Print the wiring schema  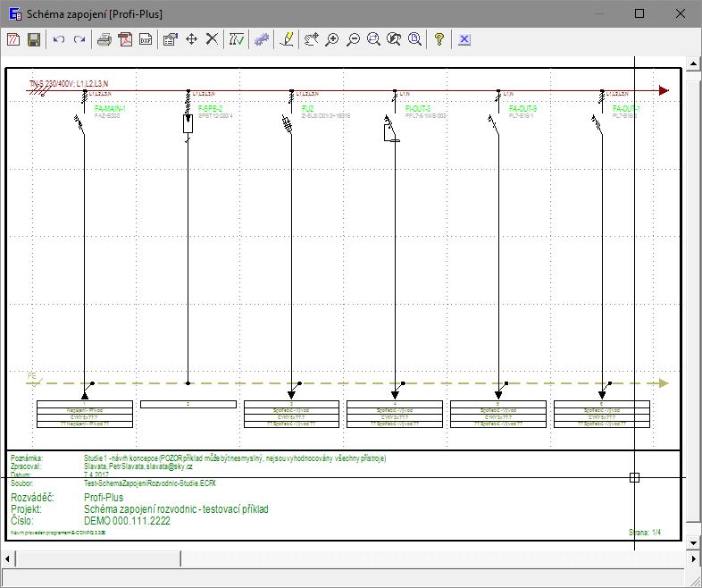(x=104, y=39)
